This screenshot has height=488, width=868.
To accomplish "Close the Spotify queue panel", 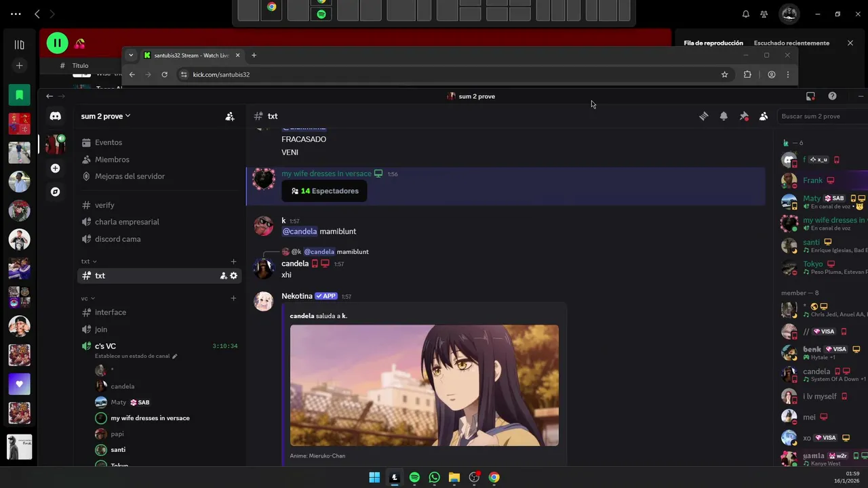I will (x=850, y=43).
